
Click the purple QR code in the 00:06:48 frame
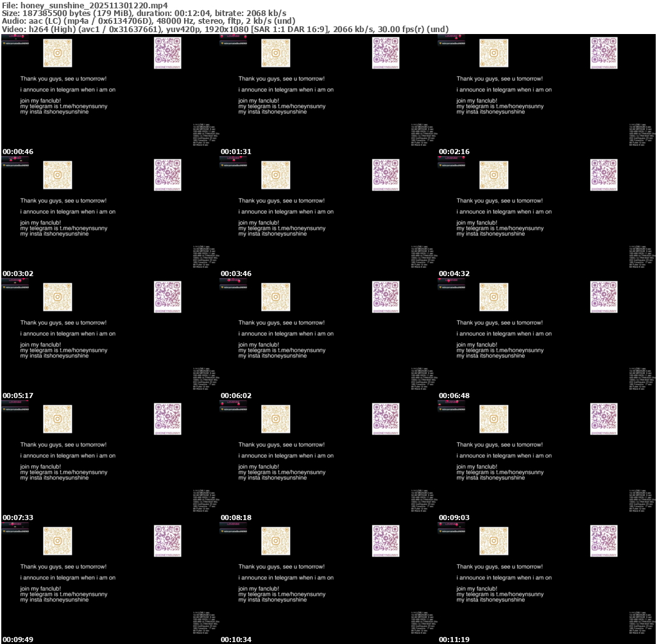[604, 297]
